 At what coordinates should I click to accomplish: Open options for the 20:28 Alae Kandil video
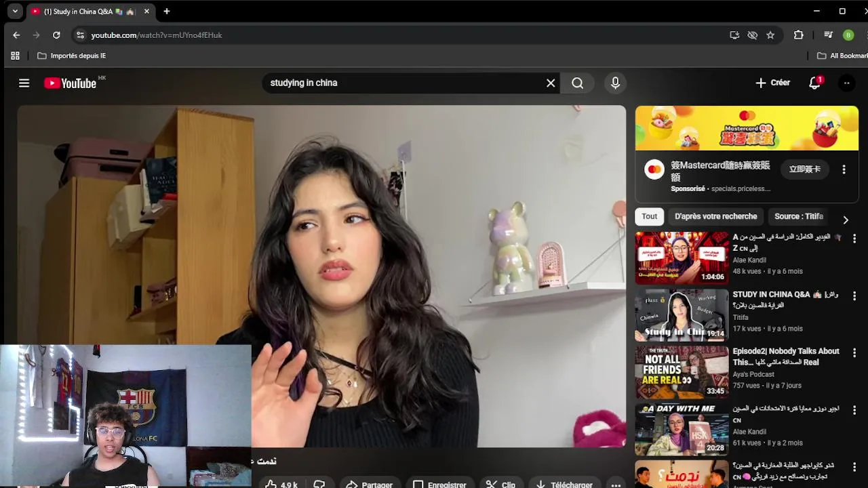pos(854,411)
